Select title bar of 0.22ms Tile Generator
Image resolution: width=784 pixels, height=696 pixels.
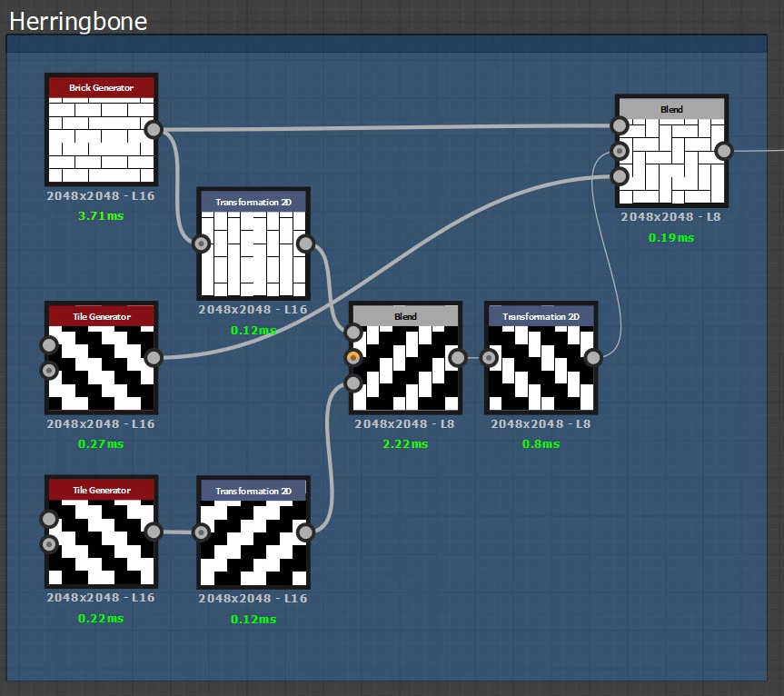102,490
